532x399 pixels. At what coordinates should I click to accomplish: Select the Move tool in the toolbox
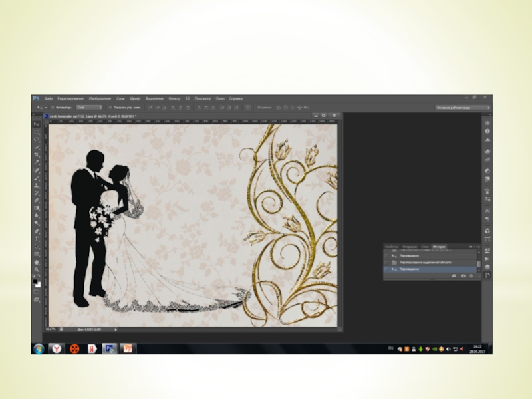coord(37,124)
